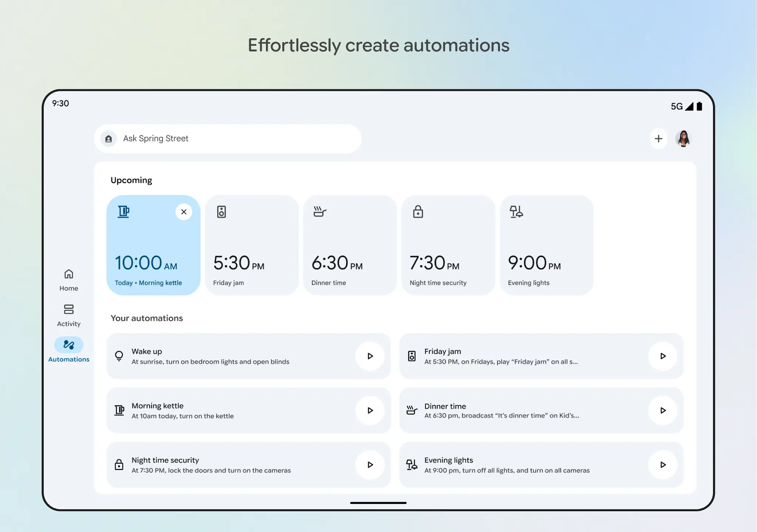Start the Morning kettle automation
Screen dimensions: 757x532
pyautogui.click(x=370, y=410)
